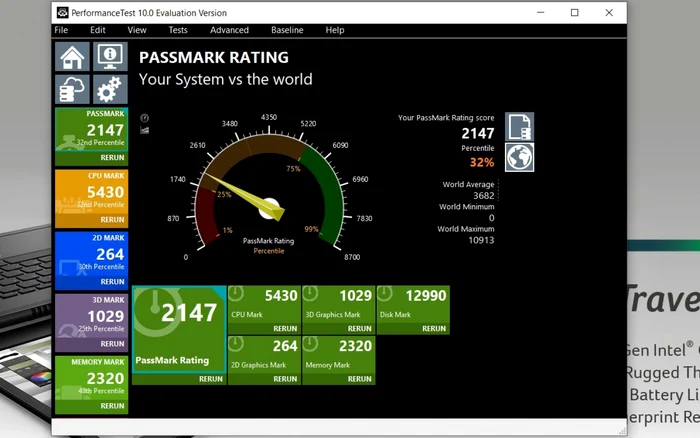Viewport: 700px width, 438px height.
Task: Open the Edit menu
Action: 98,30
